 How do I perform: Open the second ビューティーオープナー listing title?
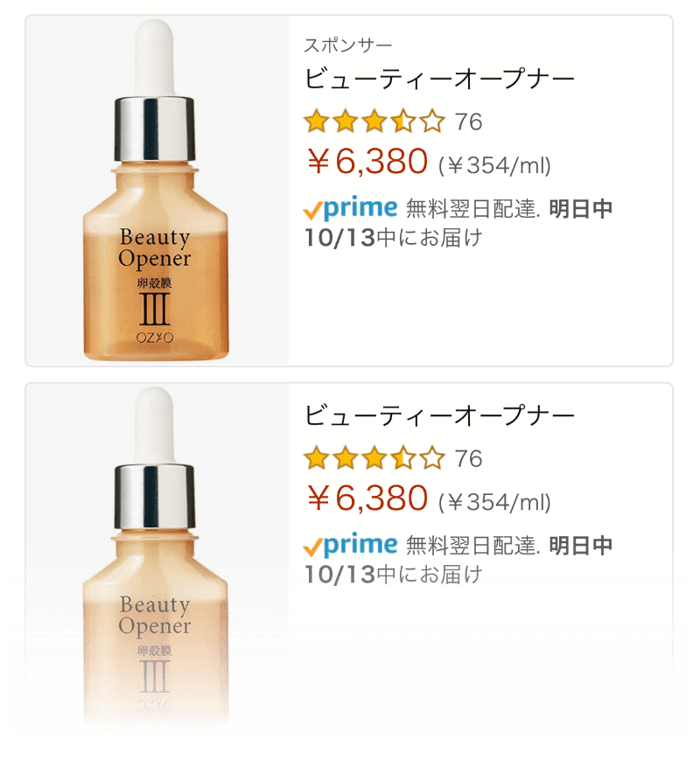click(x=439, y=415)
